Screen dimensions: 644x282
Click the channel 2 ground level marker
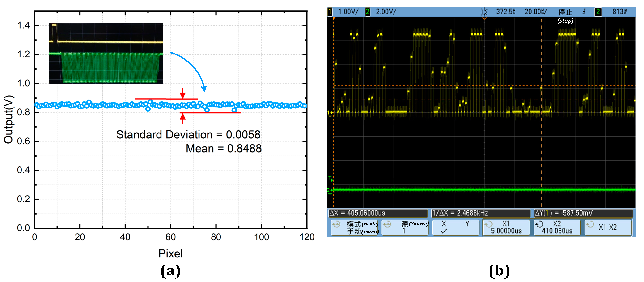pos(330,190)
